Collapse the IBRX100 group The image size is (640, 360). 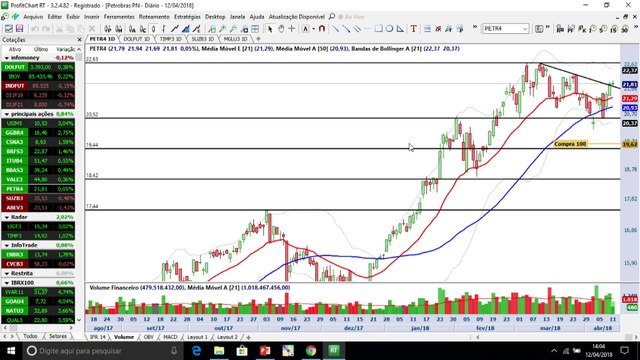(x=7, y=282)
